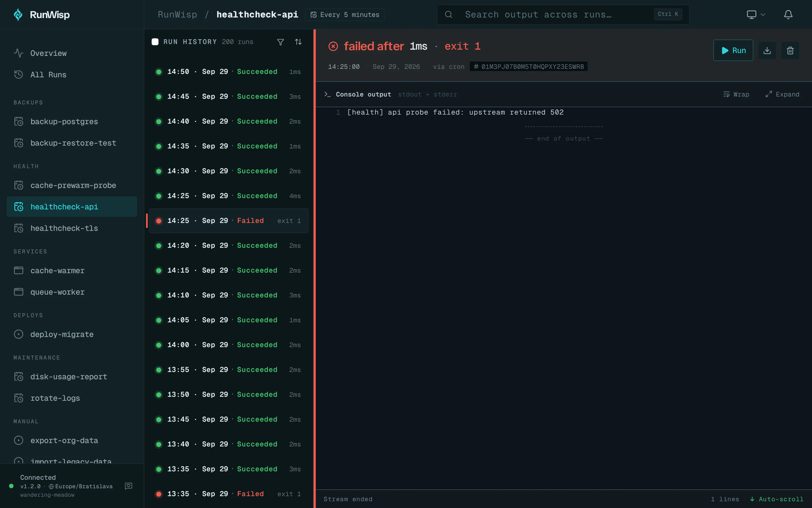Delete this run with trash icon

(790, 51)
